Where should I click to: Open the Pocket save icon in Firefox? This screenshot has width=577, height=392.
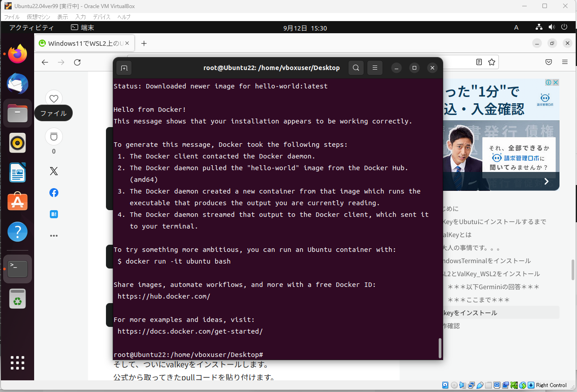[x=549, y=62]
